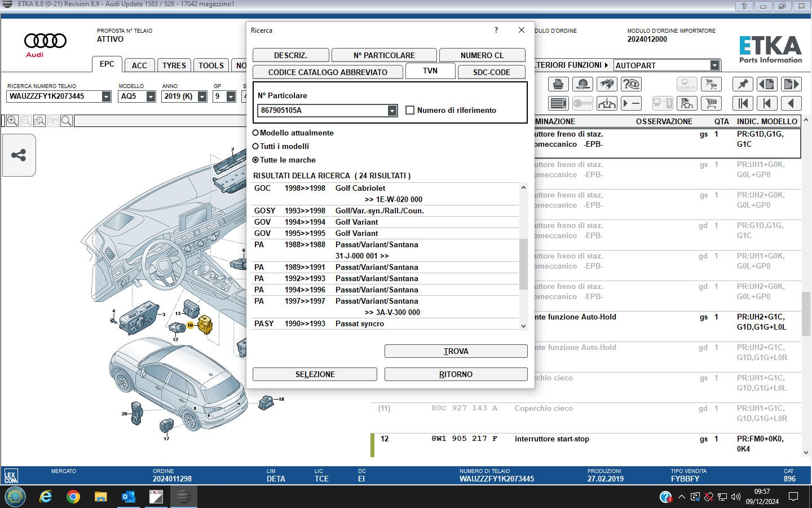This screenshot has width=812, height=508.
Task: Click the zoom-in magnifier icon
Action: tap(12, 121)
